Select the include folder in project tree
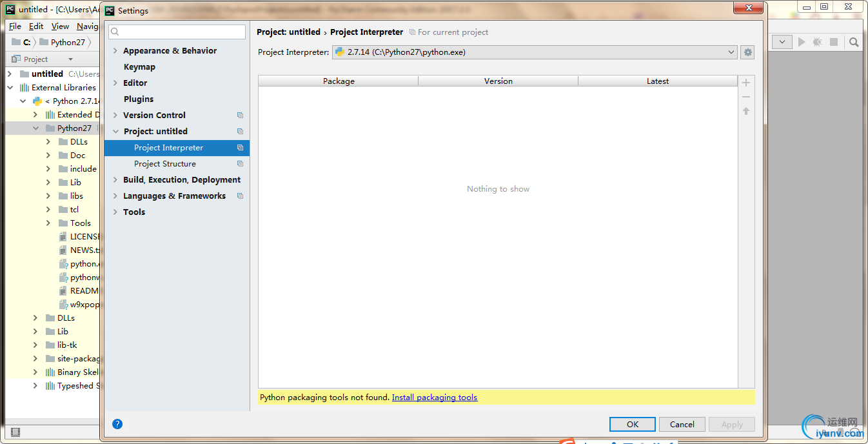The image size is (868, 444). 83,169
